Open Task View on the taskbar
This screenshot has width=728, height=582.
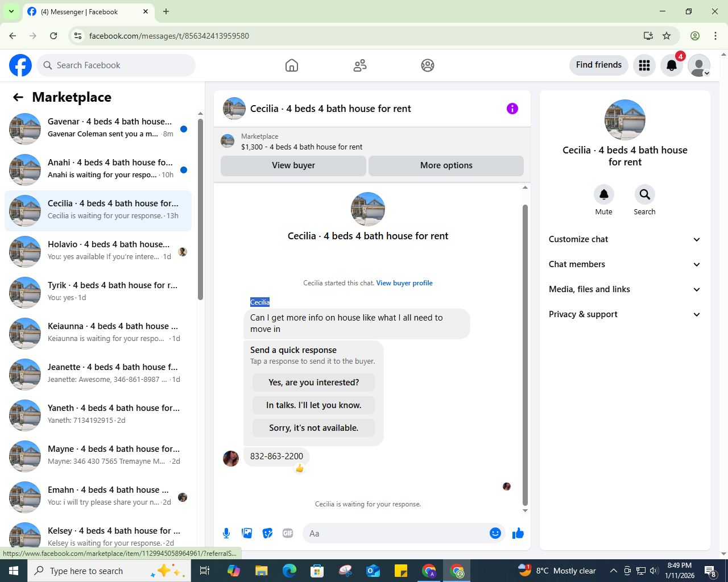tap(205, 571)
